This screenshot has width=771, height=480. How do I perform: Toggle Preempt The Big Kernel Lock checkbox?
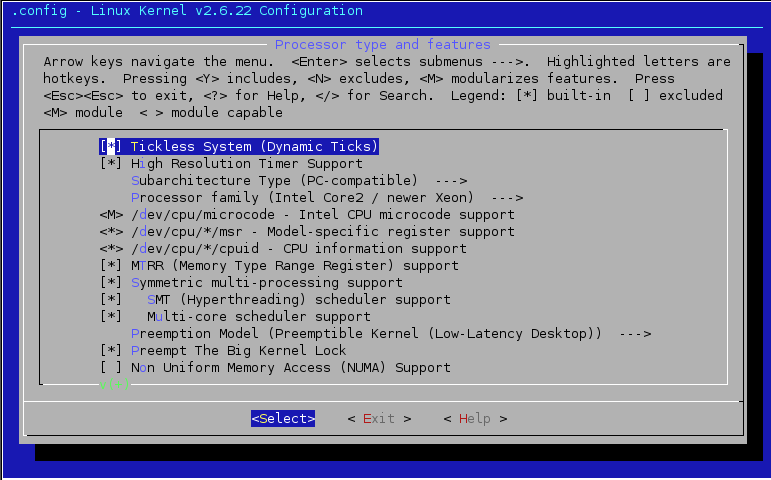point(111,351)
